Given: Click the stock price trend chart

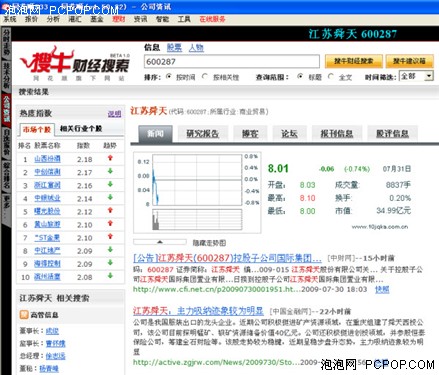Looking at the screenshot, I should [197, 193].
